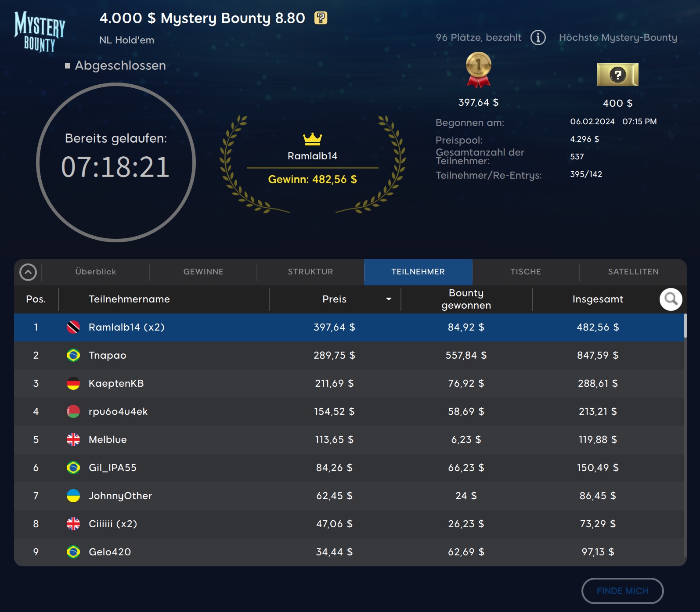
Task: Switch to the GEWINNE tab
Action: click(x=203, y=272)
